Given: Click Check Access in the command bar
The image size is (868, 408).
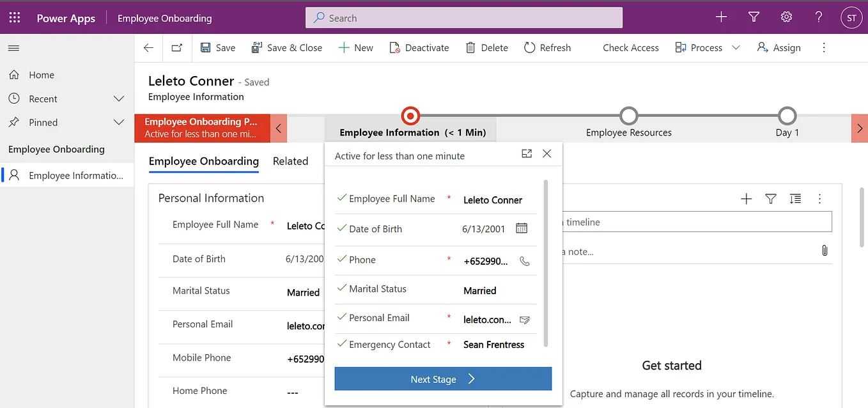Looking at the screenshot, I should pyautogui.click(x=630, y=47).
